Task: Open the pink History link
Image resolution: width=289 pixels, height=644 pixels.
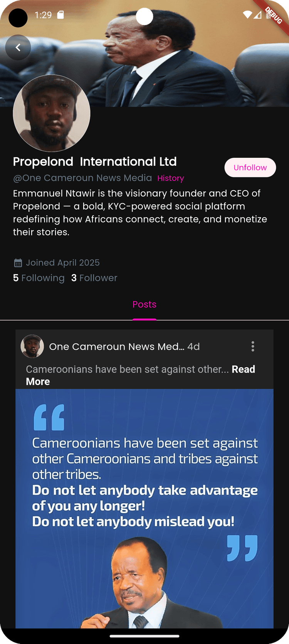Action: [x=170, y=178]
